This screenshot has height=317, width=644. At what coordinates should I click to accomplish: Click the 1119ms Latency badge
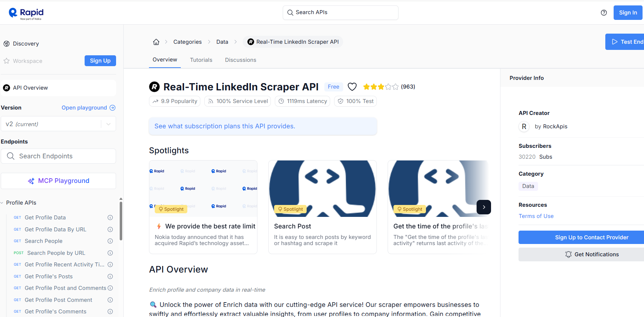tap(302, 101)
